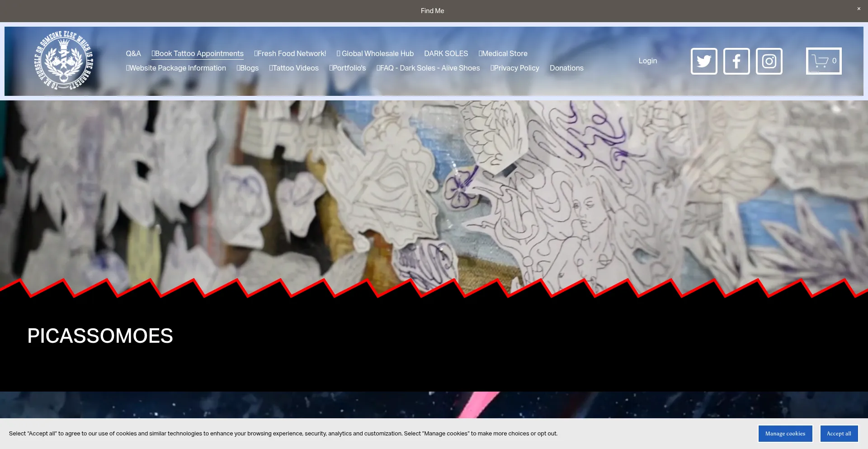Go to Book Tattoo Appointments

click(198, 53)
